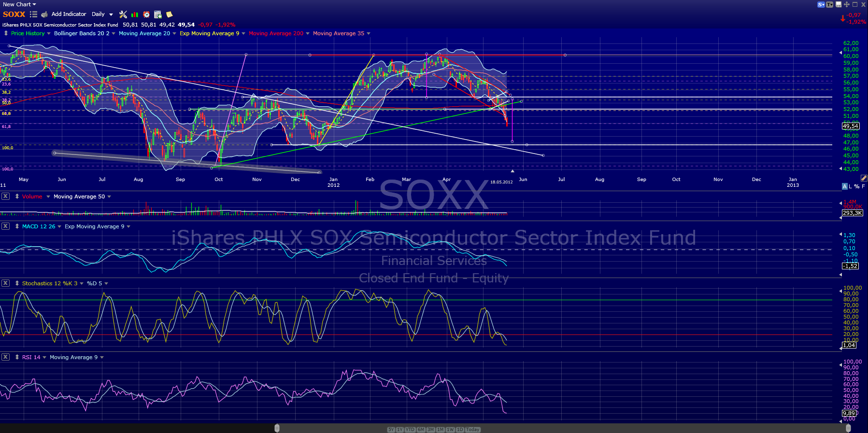This screenshot has height=433, width=868.
Task: Click the 293,3K volume value label
Action: pyautogui.click(x=852, y=213)
